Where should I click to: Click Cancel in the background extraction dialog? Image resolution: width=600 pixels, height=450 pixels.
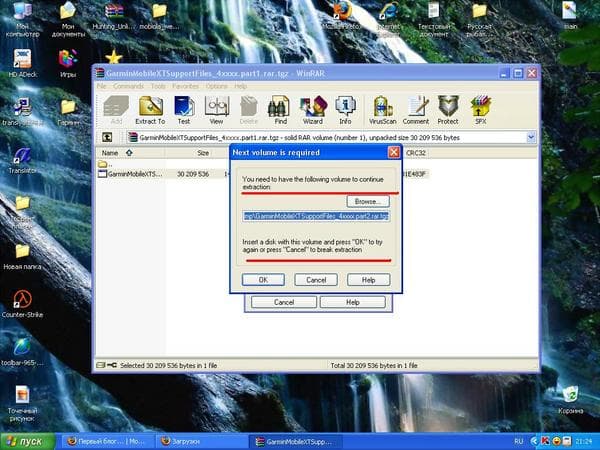284,302
